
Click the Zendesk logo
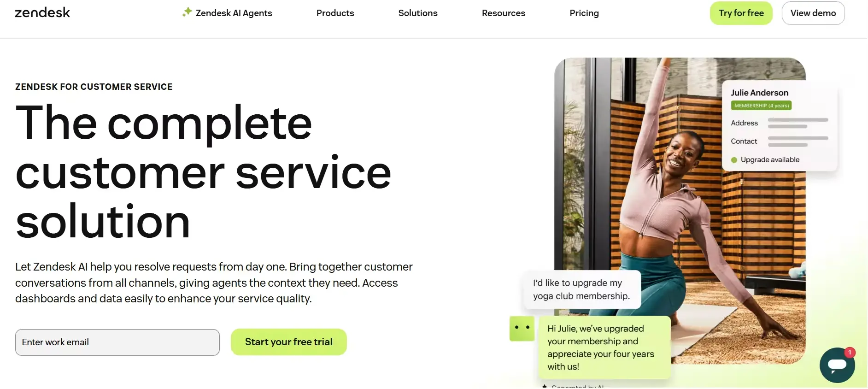[x=42, y=12]
